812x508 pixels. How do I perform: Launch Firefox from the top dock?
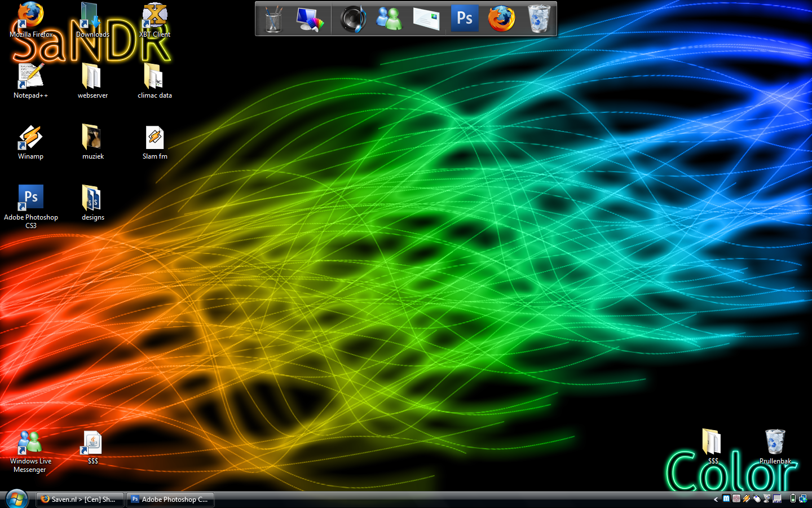pyautogui.click(x=501, y=19)
